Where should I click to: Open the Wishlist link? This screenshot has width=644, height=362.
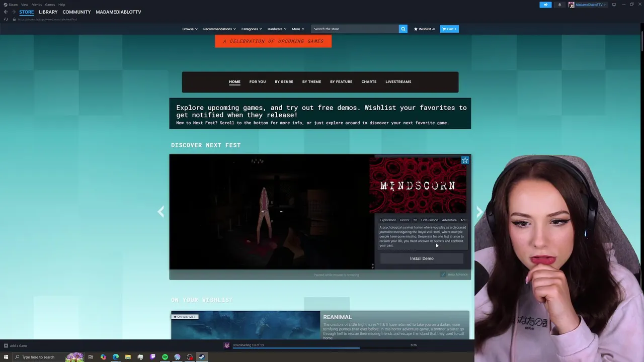425,29
